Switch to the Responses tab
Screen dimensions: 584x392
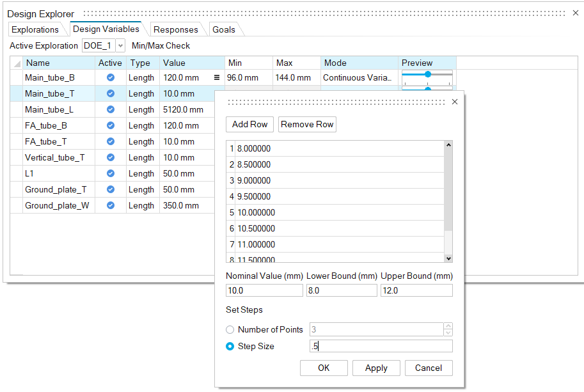point(175,29)
